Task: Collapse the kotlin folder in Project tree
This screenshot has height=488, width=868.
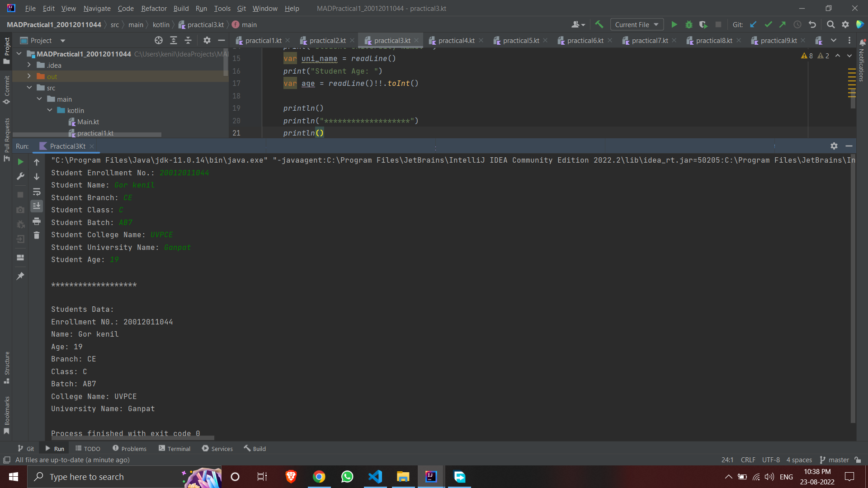Action: pyautogui.click(x=50, y=110)
